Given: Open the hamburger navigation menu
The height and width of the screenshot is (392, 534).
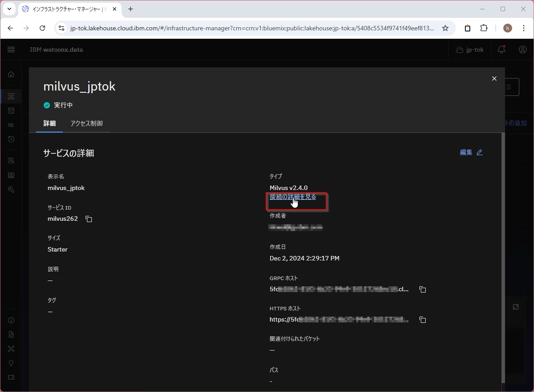Looking at the screenshot, I should (11, 50).
